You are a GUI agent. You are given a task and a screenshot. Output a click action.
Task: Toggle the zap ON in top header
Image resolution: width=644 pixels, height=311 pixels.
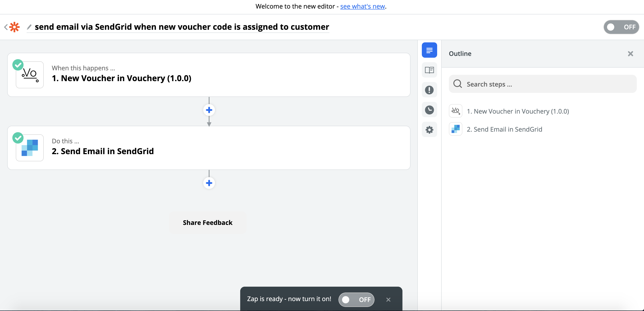pos(621,27)
